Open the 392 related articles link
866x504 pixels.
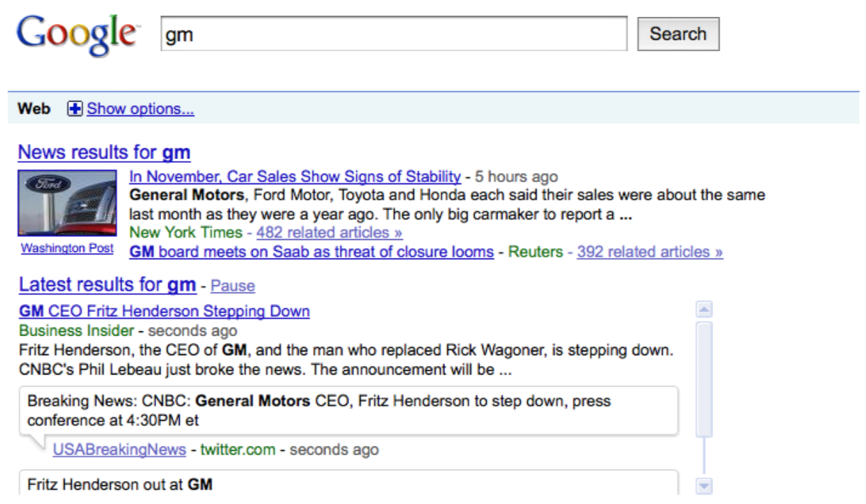click(650, 252)
